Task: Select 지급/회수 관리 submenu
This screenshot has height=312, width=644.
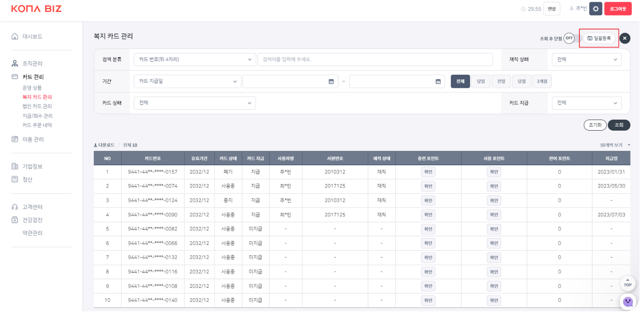Action: pyautogui.click(x=38, y=116)
